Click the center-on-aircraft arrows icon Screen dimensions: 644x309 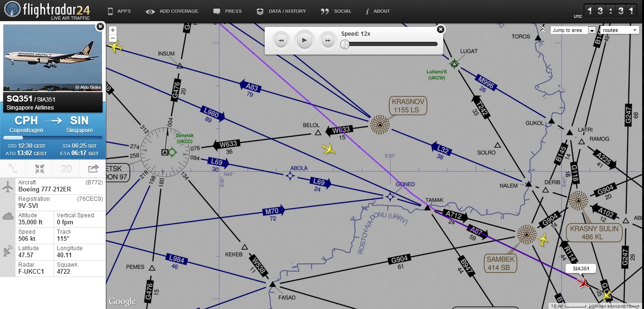click(x=39, y=168)
